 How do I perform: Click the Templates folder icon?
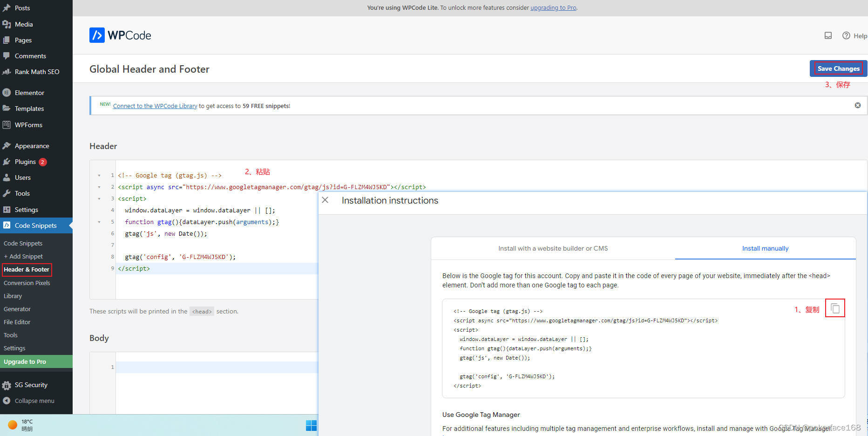[7, 109]
